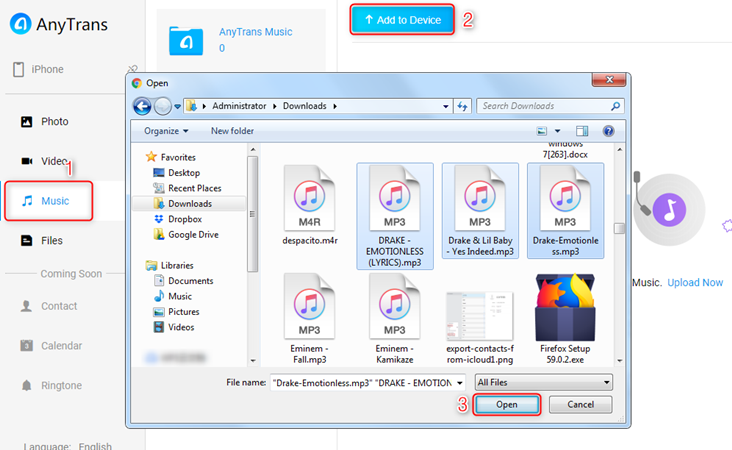Open the Organize menu

pos(166,131)
